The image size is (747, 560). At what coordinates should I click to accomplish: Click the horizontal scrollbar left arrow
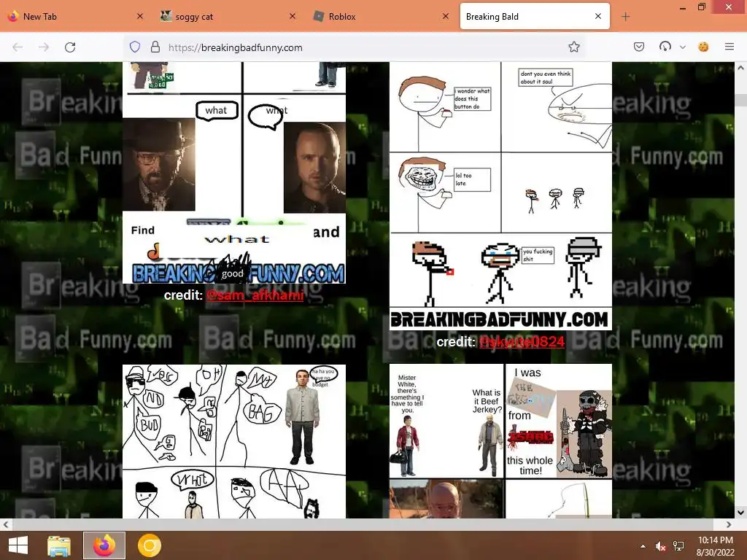tap(6, 524)
